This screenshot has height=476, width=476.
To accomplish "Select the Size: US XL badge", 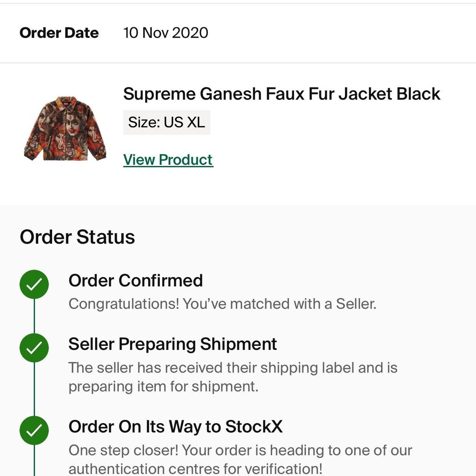I will (167, 122).
